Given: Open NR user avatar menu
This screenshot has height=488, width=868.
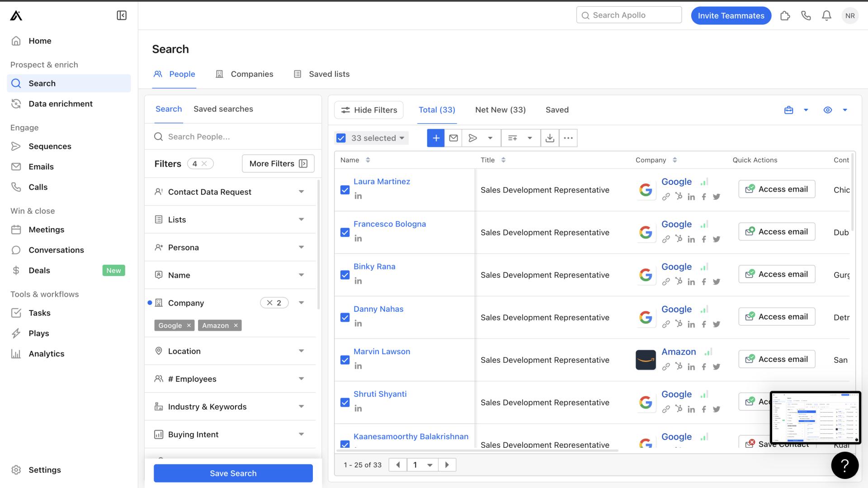Looking at the screenshot, I should point(850,15).
